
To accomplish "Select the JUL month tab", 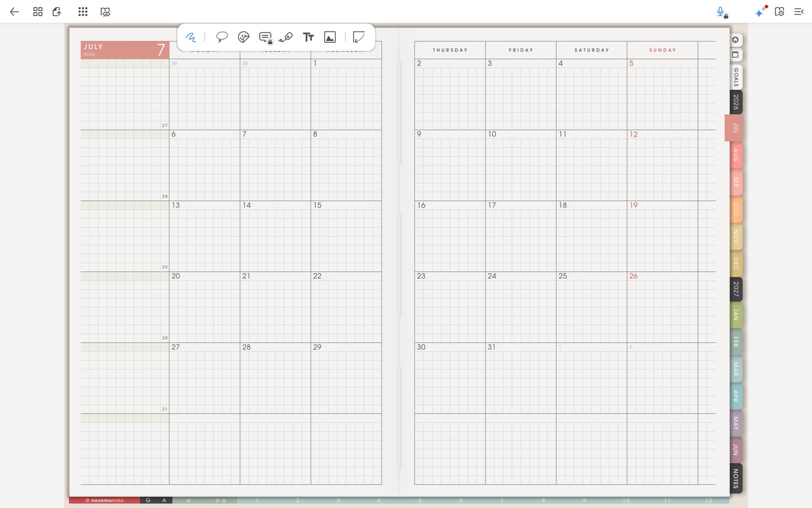I will (734, 128).
